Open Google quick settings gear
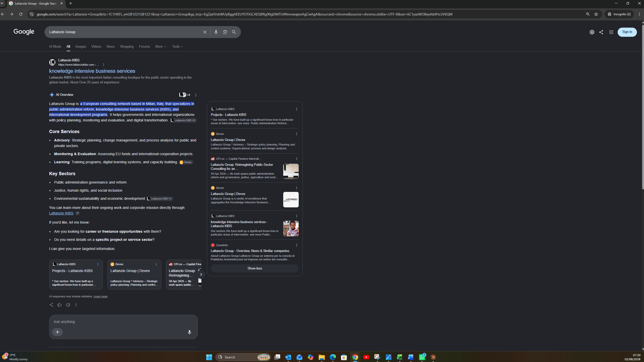This screenshot has height=362, width=644. point(592,32)
